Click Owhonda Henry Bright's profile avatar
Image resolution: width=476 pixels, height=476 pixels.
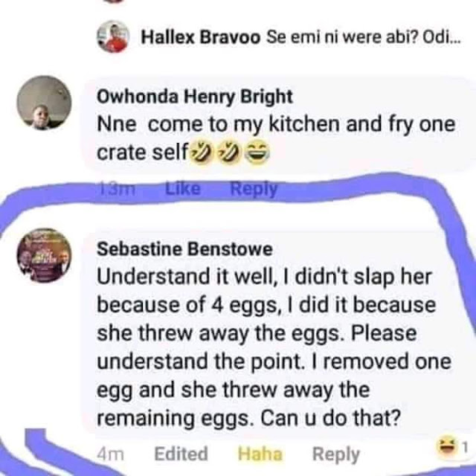tap(44, 103)
